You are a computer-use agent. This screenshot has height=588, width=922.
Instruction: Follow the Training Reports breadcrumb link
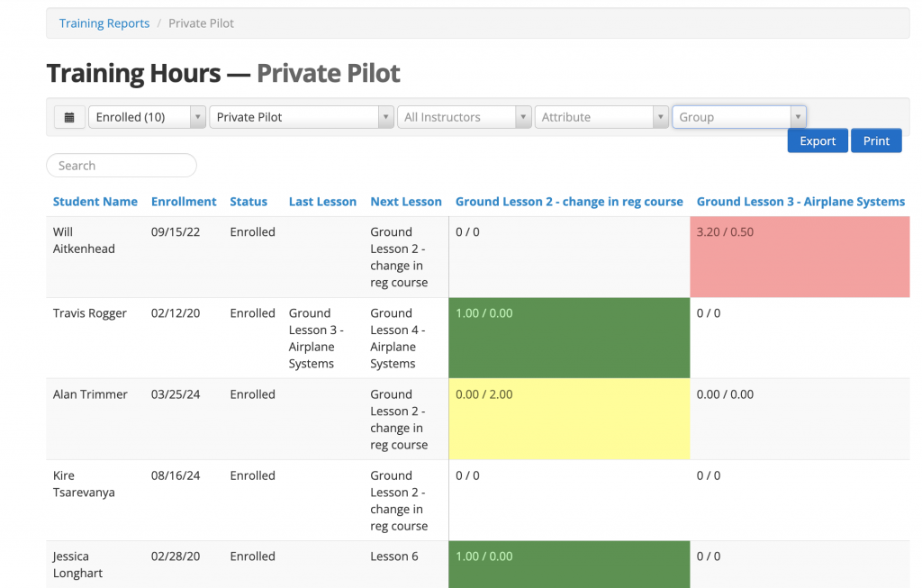[x=104, y=23]
